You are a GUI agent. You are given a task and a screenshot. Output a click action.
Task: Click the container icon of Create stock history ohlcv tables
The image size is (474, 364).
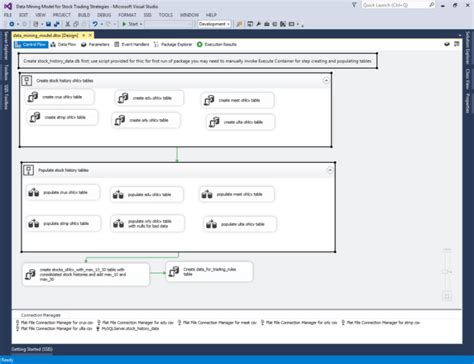(27, 80)
